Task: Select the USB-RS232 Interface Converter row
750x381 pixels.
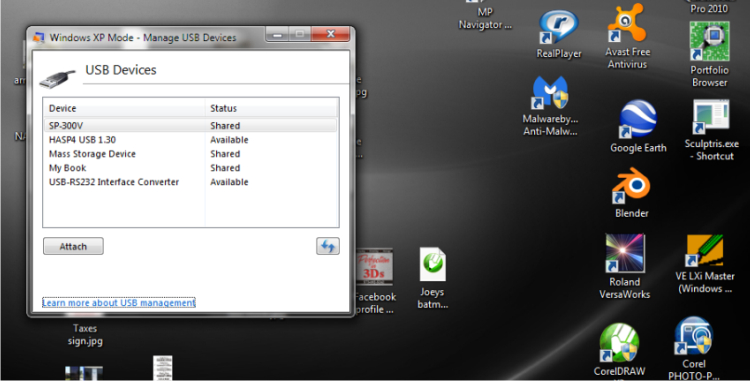Action: pyautogui.click(x=190, y=182)
